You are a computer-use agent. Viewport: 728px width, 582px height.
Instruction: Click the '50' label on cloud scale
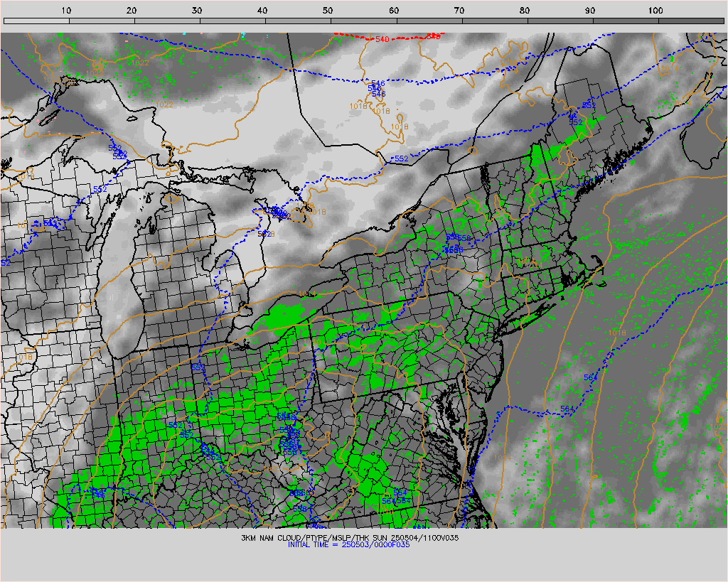pyautogui.click(x=328, y=11)
